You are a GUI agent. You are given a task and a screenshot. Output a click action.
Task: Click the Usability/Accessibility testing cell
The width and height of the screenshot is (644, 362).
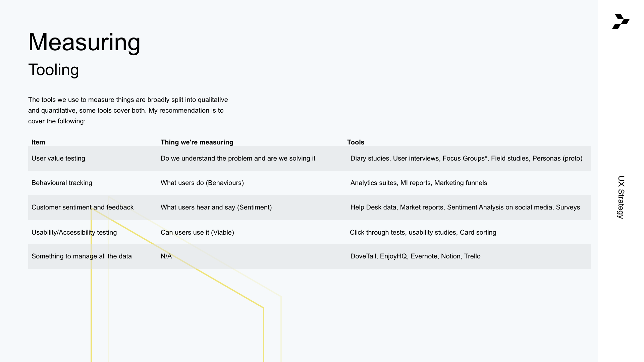pyautogui.click(x=74, y=232)
